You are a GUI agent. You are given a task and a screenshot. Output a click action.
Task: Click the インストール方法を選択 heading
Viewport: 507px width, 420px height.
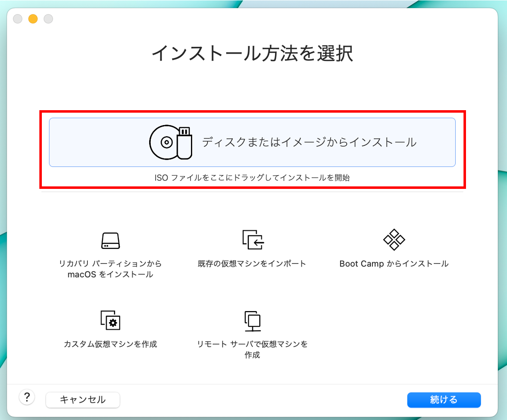pyautogui.click(x=252, y=53)
